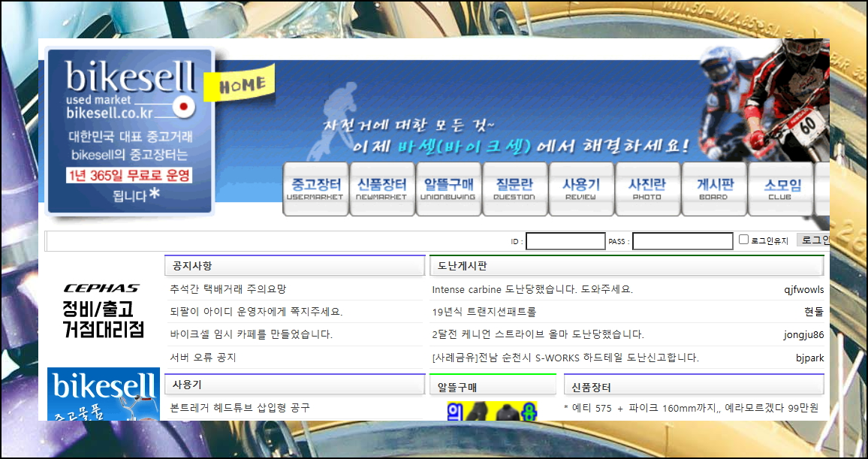This screenshot has width=868, height=459.
Task: Open the 도난게시판 section header
Action: pyautogui.click(x=627, y=266)
